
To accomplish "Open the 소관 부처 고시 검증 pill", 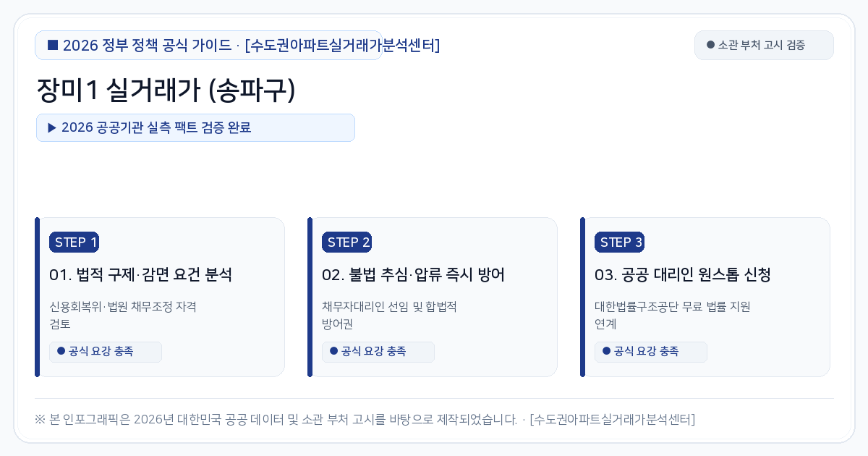I will click(764, 45).
